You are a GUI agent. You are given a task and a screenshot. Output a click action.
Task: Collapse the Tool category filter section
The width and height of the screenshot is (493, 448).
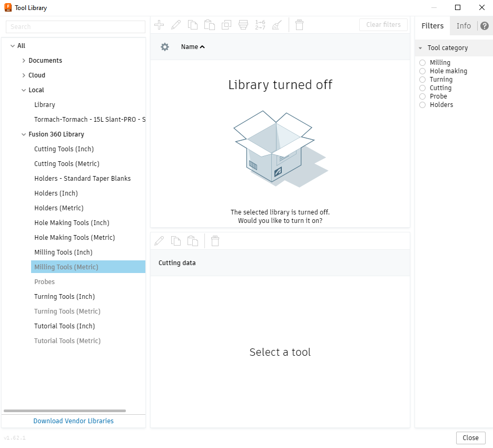[420, 48]
